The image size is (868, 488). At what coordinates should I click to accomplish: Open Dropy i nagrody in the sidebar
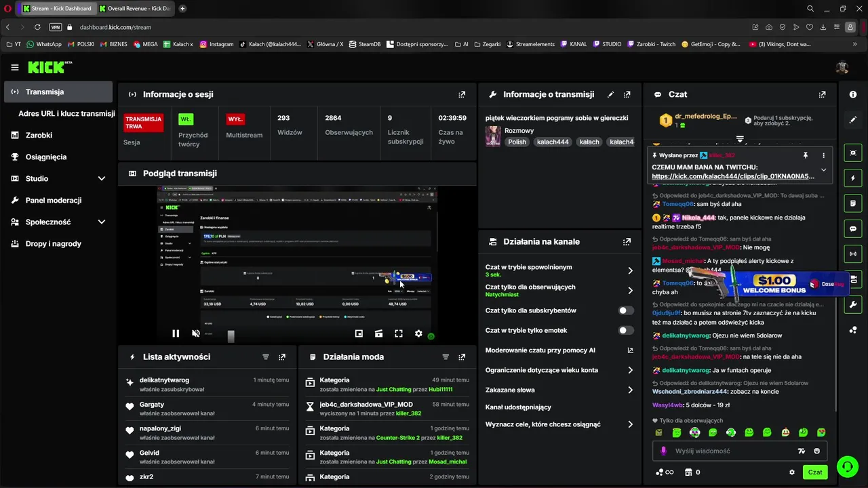58,243
